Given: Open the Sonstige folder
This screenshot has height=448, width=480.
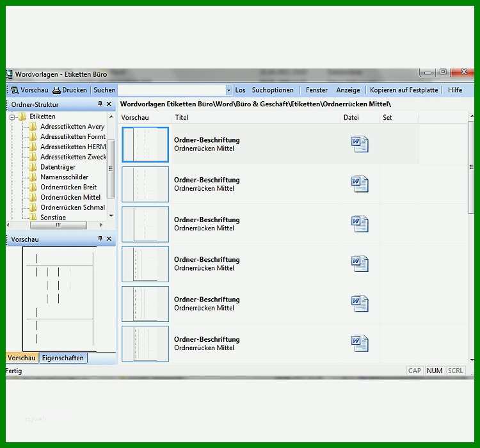Looking at the screenshot, I should [x=53, y=217].
